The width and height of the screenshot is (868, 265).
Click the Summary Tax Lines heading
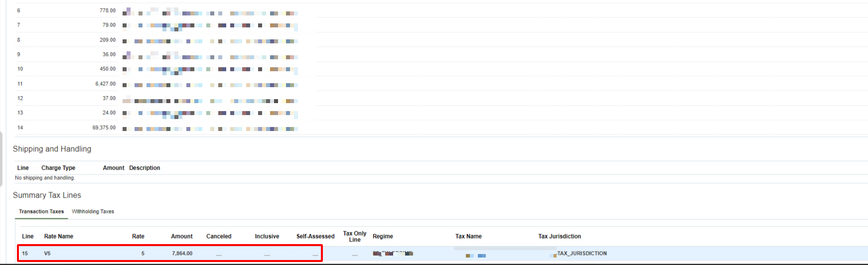coord(47,195)
